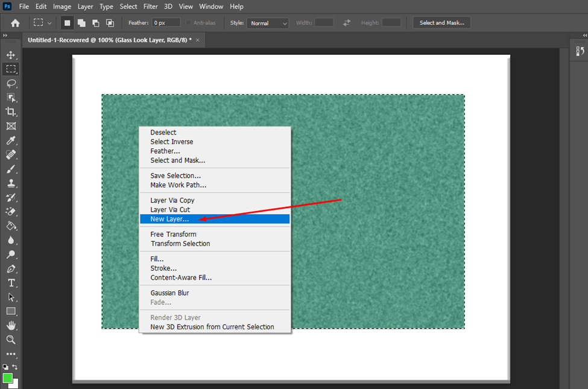Select the Crop tool
The image size is (588, 389).
pos(11,112)
